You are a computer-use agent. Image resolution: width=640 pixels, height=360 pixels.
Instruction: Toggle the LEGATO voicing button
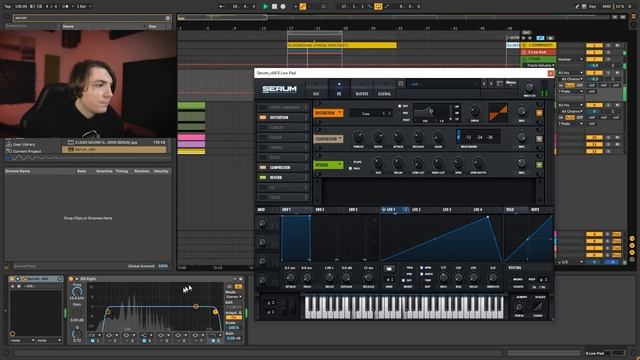click(x=518, y=287)
